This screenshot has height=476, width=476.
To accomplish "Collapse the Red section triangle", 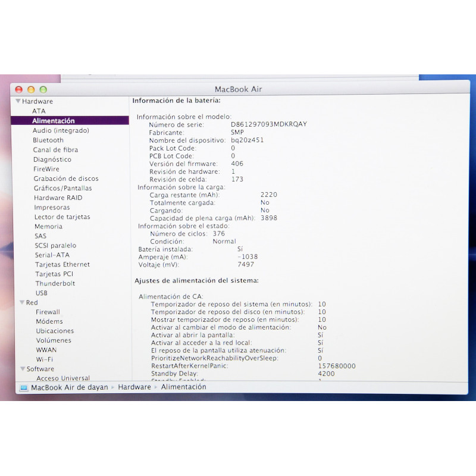I will point(21,302).
